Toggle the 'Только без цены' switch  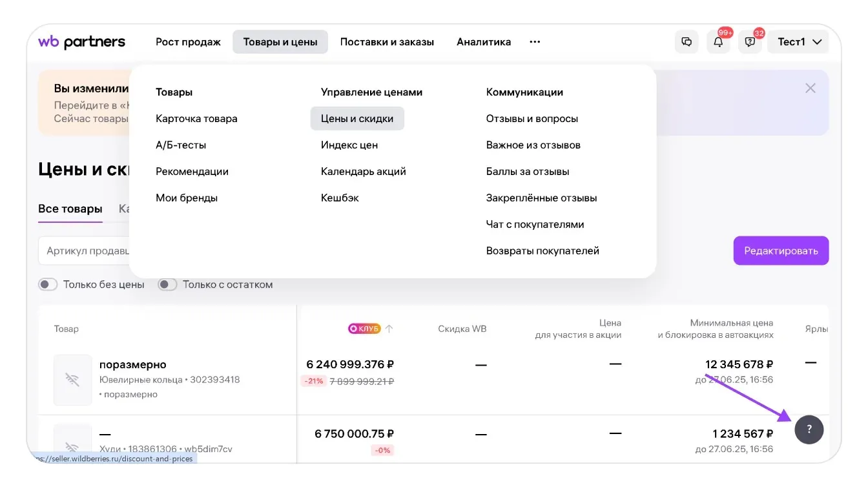pyautogui.click(x=48, y=284)
